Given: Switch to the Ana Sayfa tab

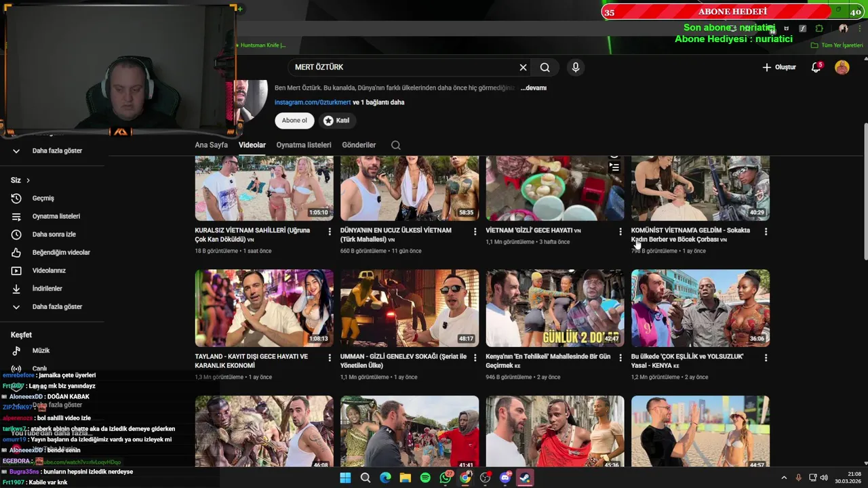Looking at the screenshot, I should [212, 145].
